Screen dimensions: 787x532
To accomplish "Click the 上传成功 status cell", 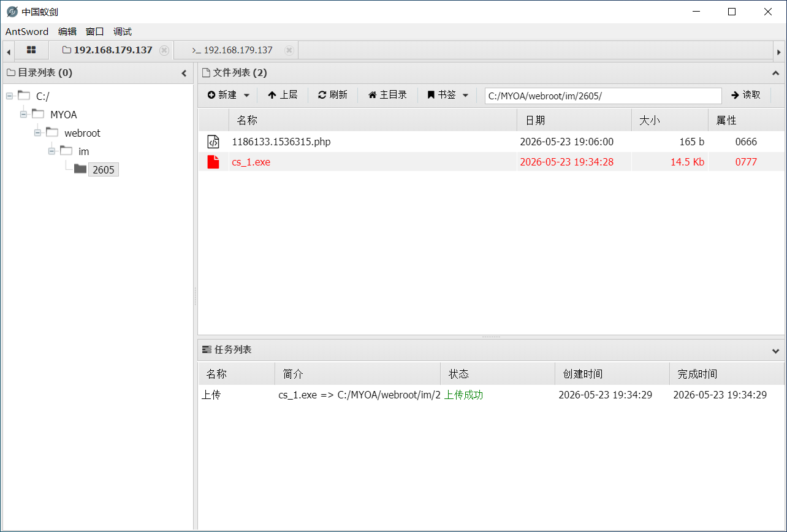I will coord(463,395).
